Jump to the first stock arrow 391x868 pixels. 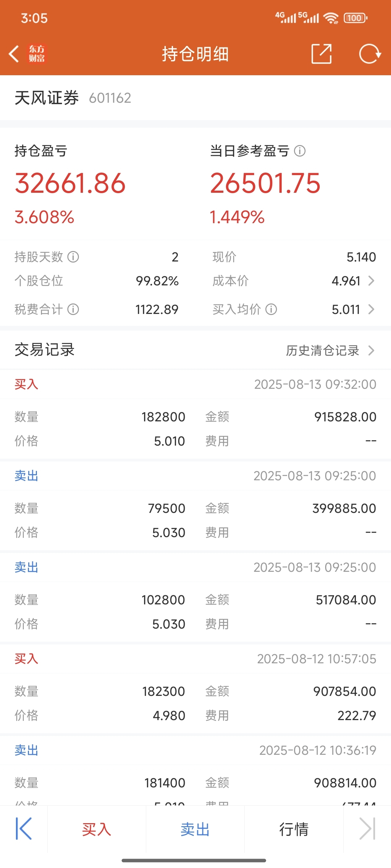(24, 829)
